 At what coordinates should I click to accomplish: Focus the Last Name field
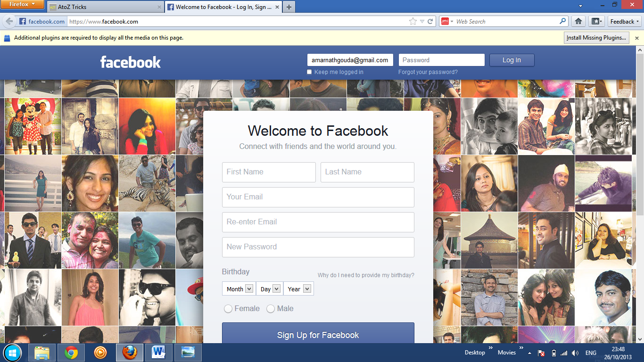pyautogui.click(x=367, y=172)
